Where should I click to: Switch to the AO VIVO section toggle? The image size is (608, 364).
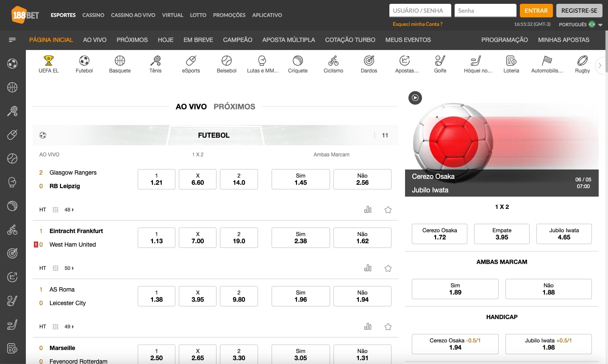(x=191, y=107)
